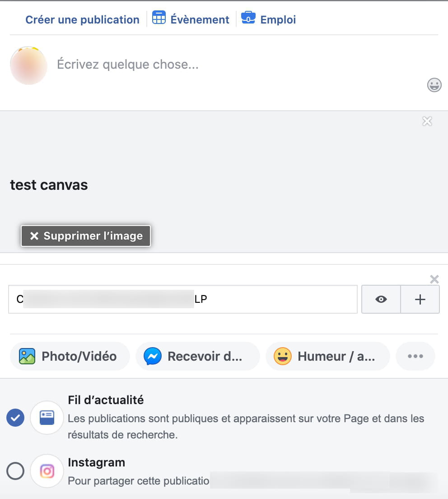Click Supprimer l'image button
Image resolution: width=448 pixels, height=499 pixels.
coord(86,236)
